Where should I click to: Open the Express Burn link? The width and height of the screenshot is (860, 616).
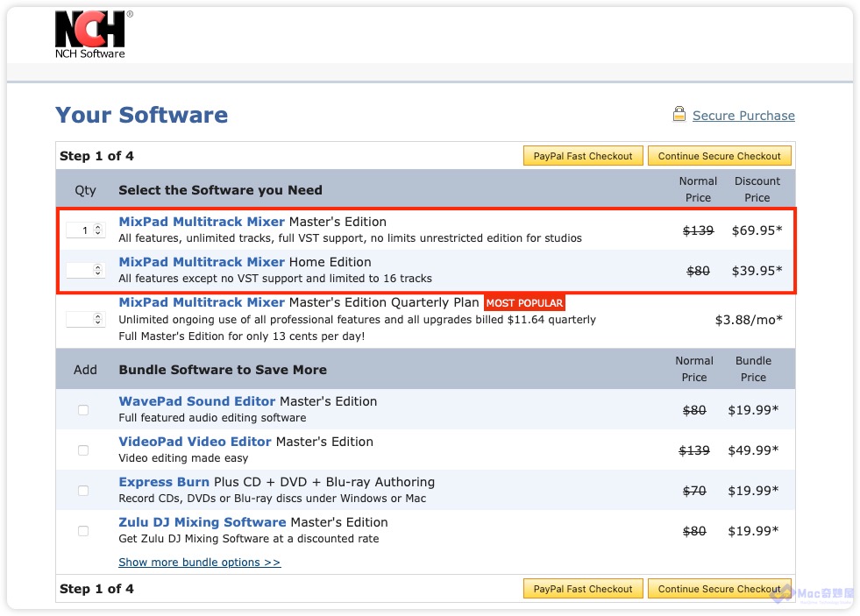point(164,482)
